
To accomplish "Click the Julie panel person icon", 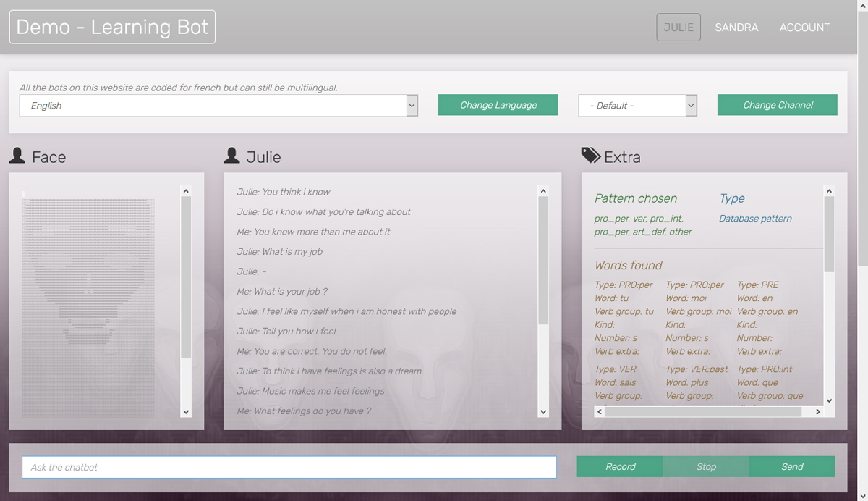I will 232,156.
